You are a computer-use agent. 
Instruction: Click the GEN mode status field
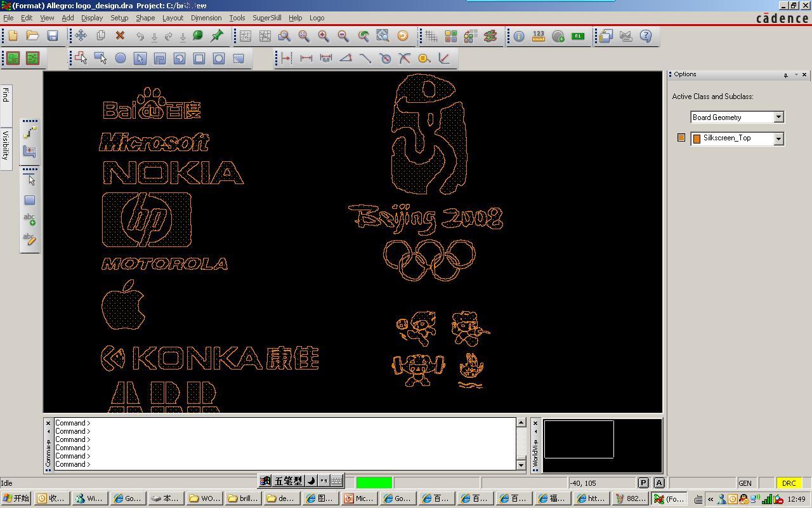click(746, 483)
